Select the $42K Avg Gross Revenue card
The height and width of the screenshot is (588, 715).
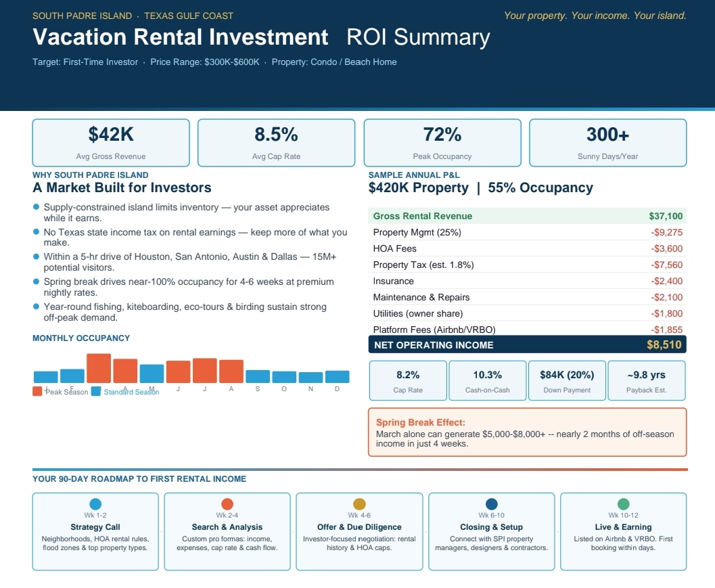tap(111, 143)
